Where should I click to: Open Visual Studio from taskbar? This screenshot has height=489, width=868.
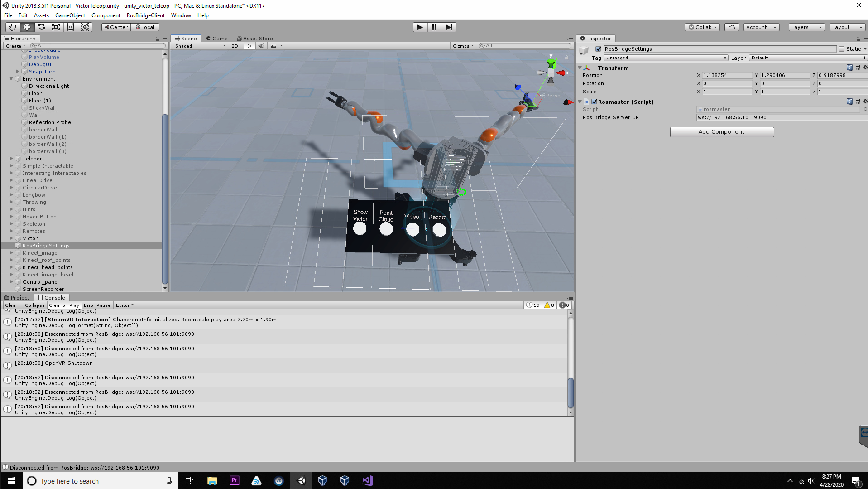click(x=367, y=481)
